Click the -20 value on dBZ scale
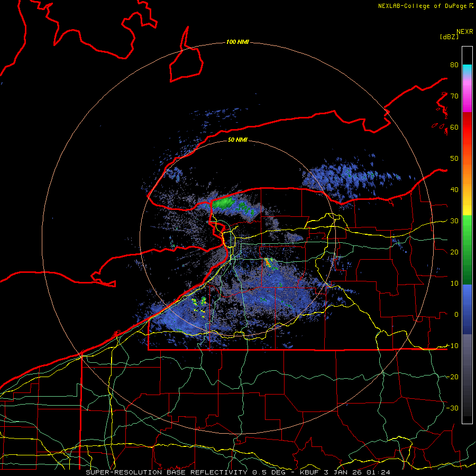 [452, 377]
